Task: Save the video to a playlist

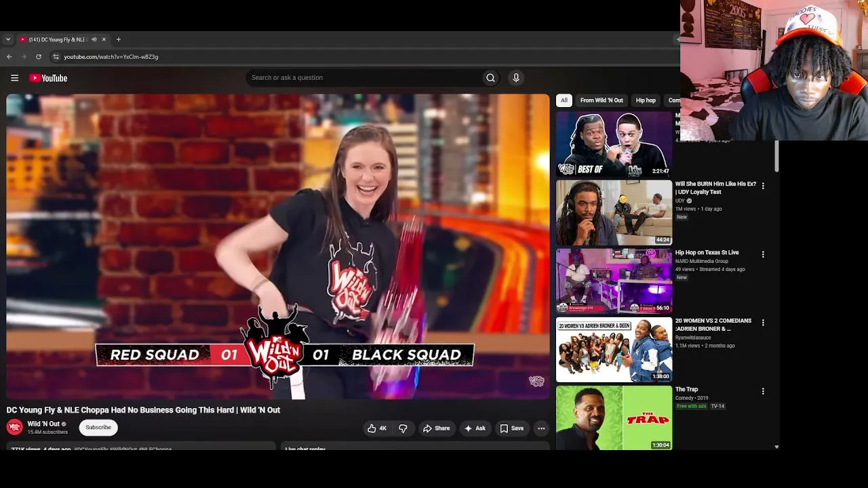Action: 511,428
